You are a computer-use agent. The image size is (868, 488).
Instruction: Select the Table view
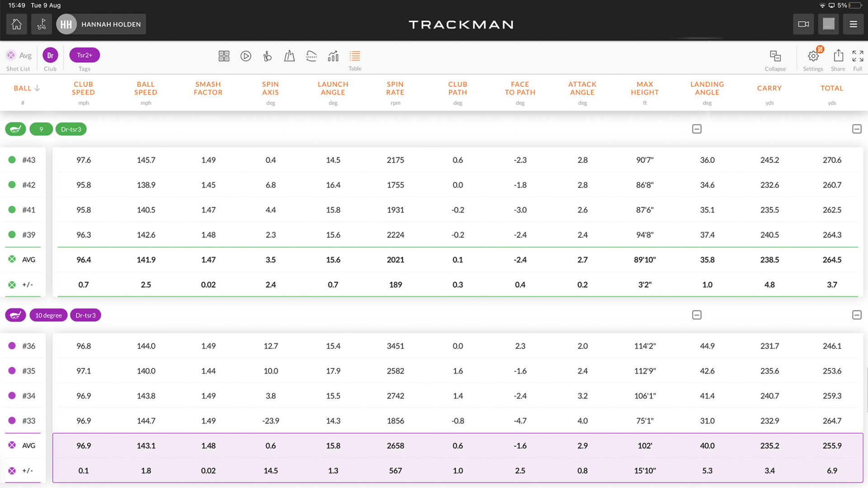(x=354, y=56)
